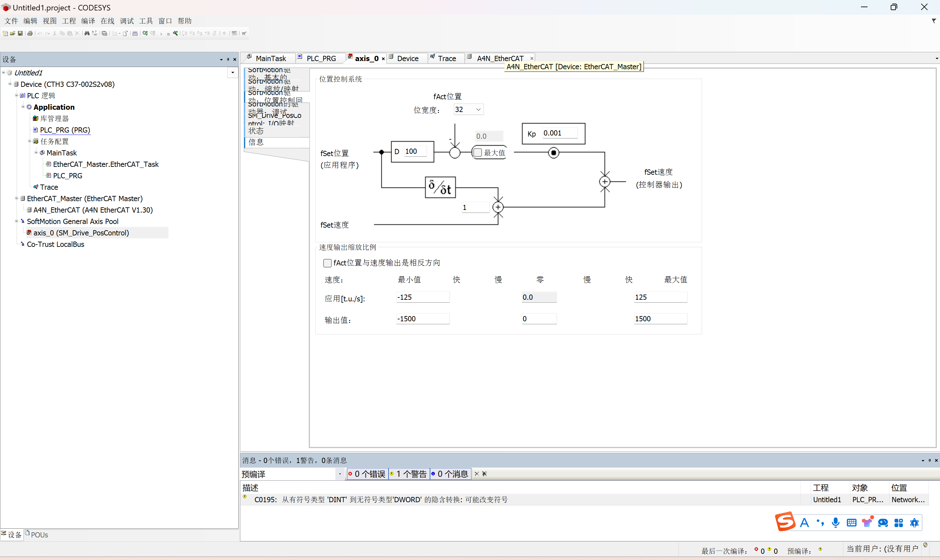
Task: Switch to the A4N_EtherCAT editor tab
Action: point(500,58)
